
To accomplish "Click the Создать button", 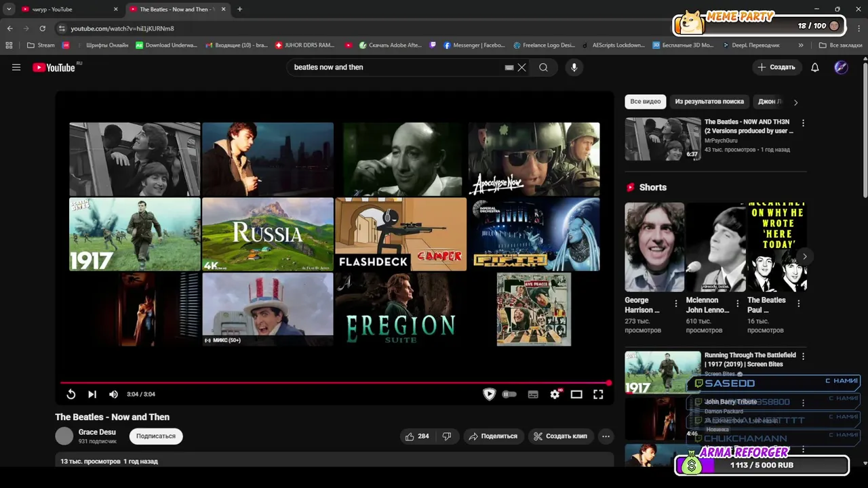I will 776,67.
